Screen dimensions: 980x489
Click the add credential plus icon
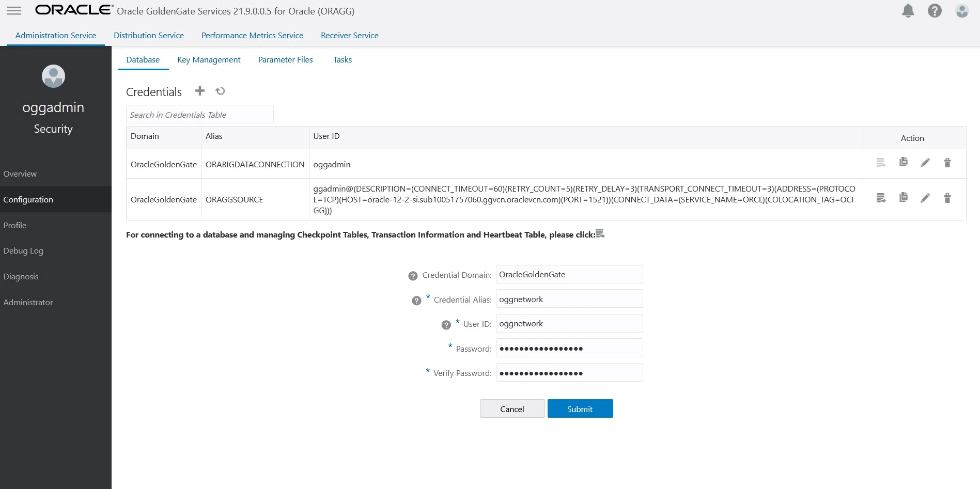click(x=200, y=91)
